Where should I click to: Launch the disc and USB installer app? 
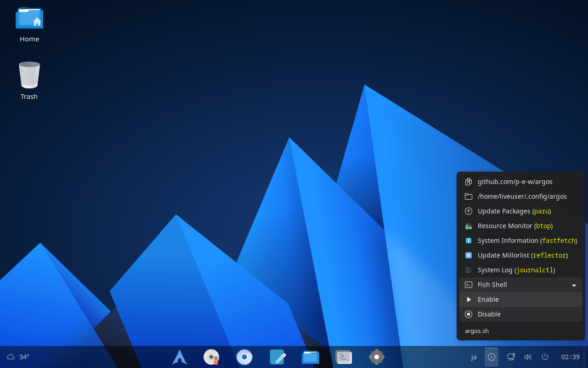point(212,357)
